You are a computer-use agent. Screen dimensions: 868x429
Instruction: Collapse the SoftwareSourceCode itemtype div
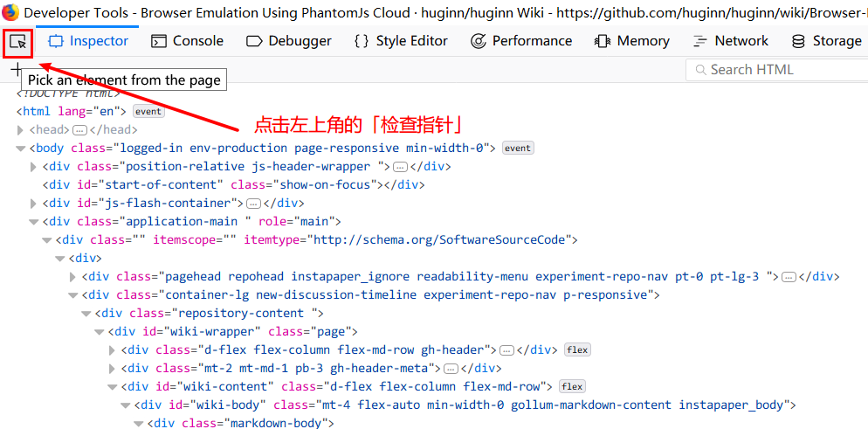(x=47, y=240)
